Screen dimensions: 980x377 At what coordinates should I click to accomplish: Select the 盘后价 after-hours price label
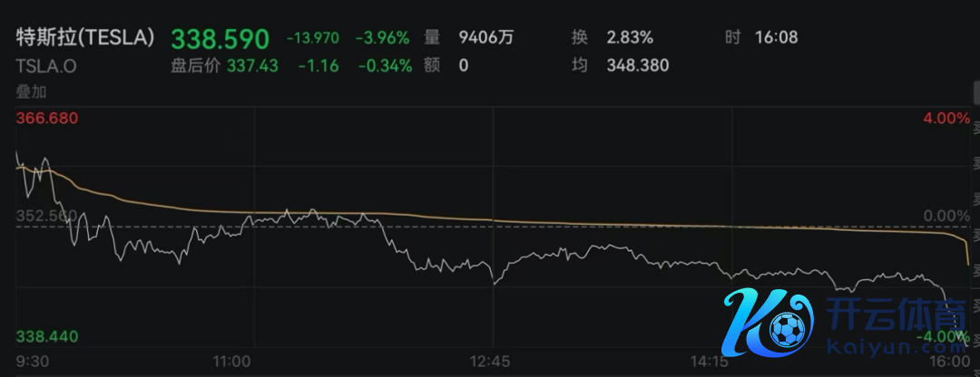pyautogui.click(x=195, y=65)
